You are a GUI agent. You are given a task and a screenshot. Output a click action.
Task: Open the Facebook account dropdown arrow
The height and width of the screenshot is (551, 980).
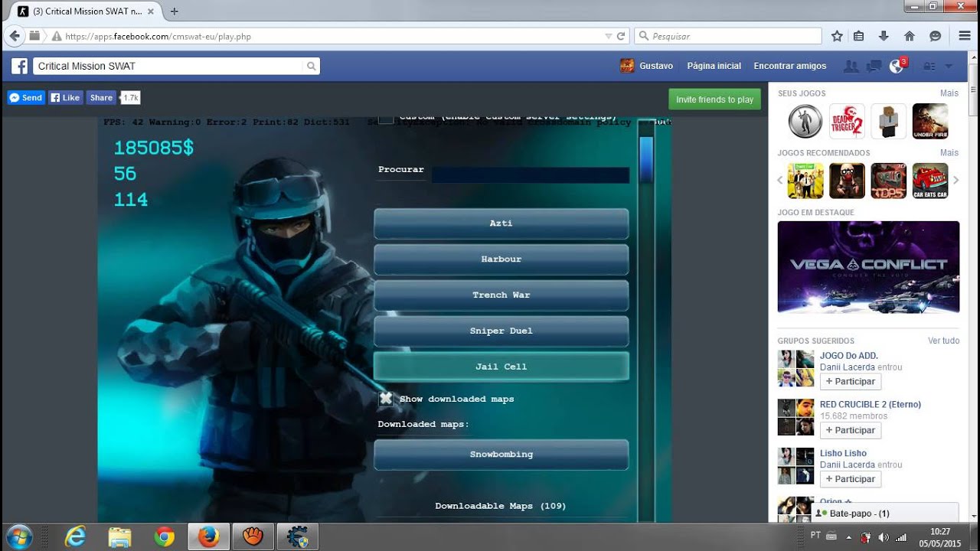pos(949,67)
